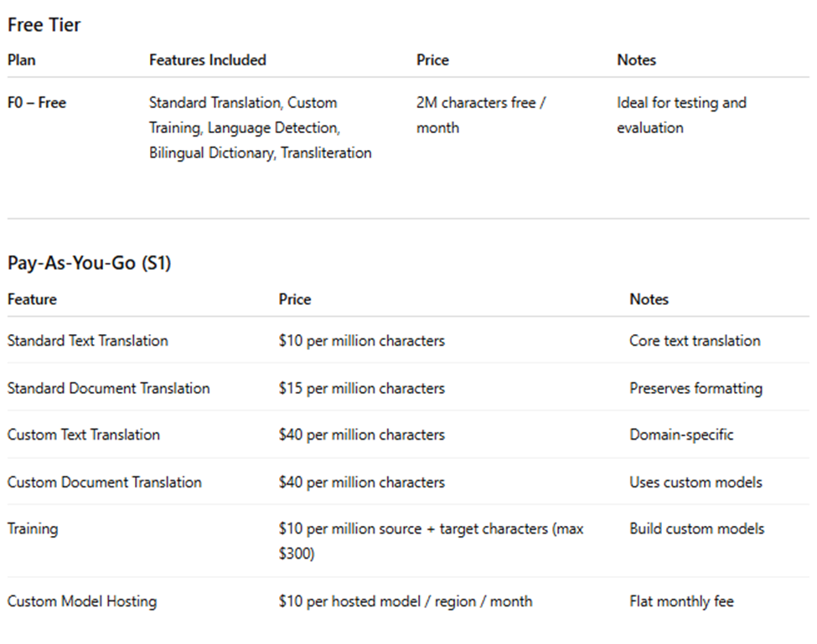Viewport: 817px width, 644px height.
Task: Click the Standard Text Translation row
Action: (x=408, y=341)
